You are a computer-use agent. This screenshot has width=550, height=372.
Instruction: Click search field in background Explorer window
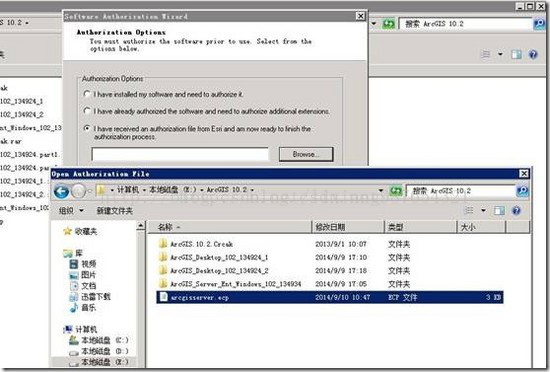pyautogui.click(x=465, y=24)
